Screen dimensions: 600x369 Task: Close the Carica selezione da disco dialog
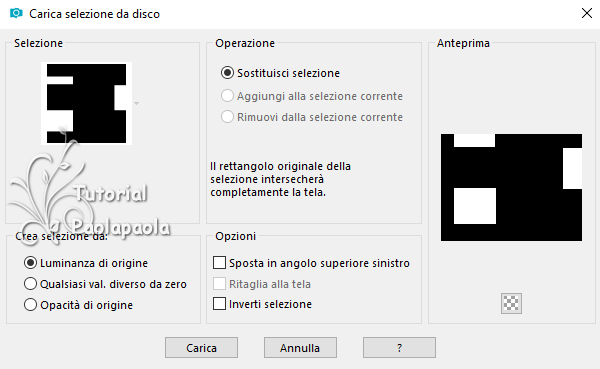(x=587, y=13)
